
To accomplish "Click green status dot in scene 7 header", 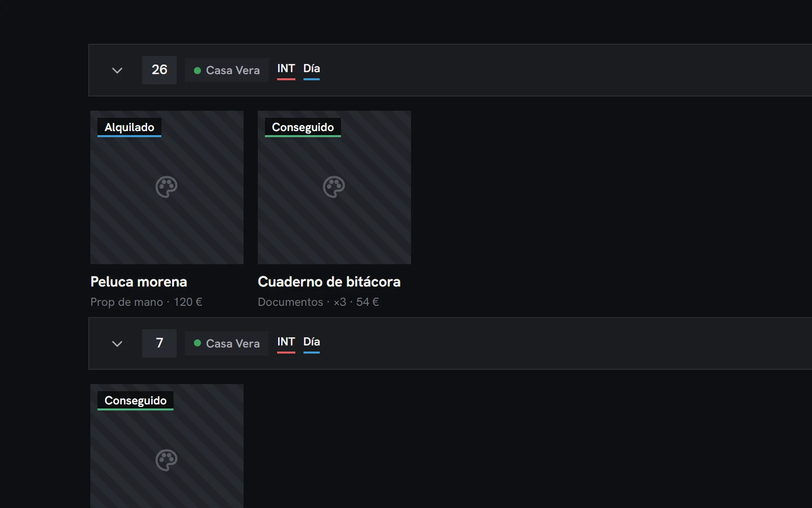I will click(x=197, y=343).
